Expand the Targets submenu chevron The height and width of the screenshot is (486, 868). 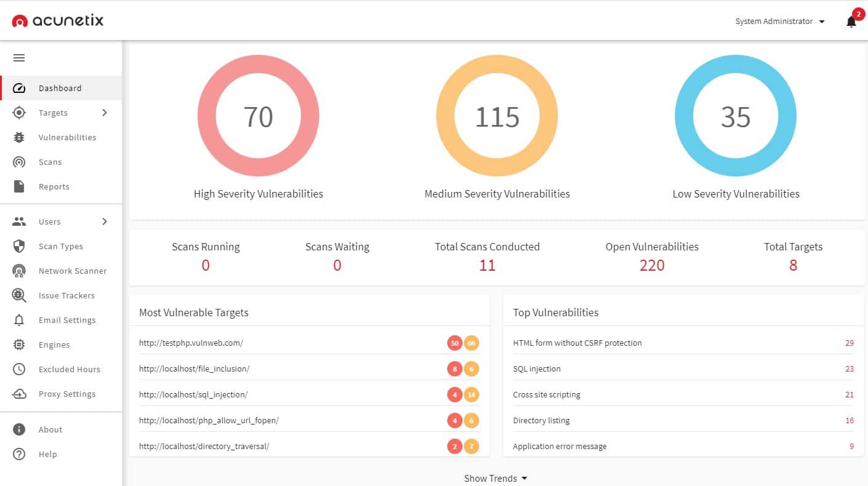pyautogui.click(x=105, y=113)
